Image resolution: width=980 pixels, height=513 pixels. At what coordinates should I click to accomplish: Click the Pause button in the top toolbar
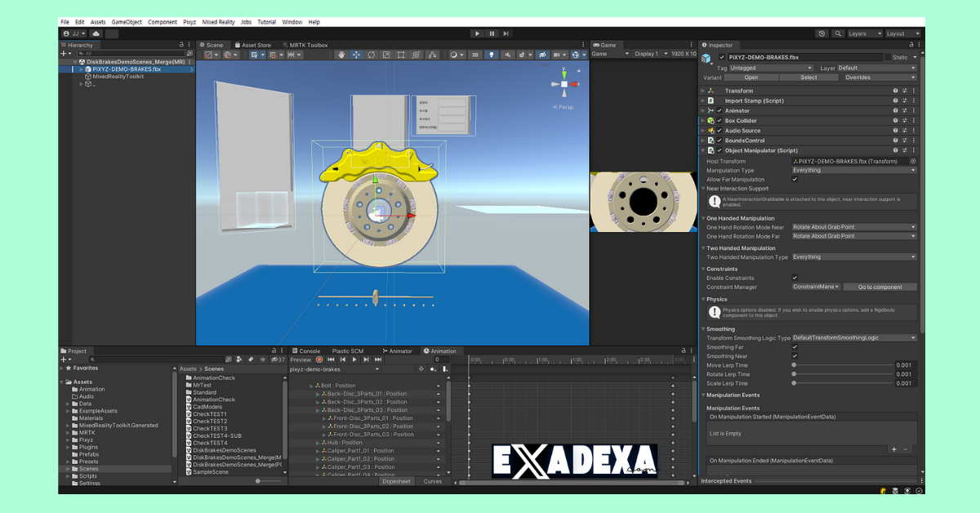(491, 33)
